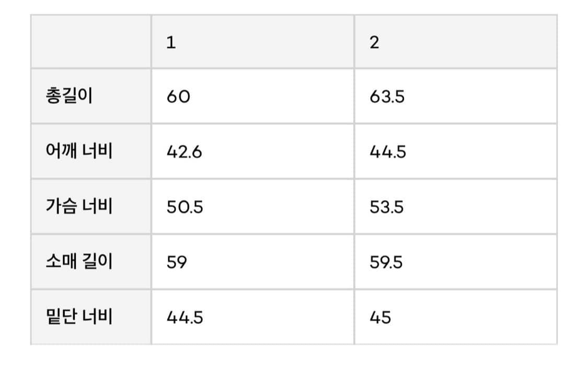Click the digit 1 in the header
The height and width of the screenshot is (365, 588).
click(x=171, y=42)
